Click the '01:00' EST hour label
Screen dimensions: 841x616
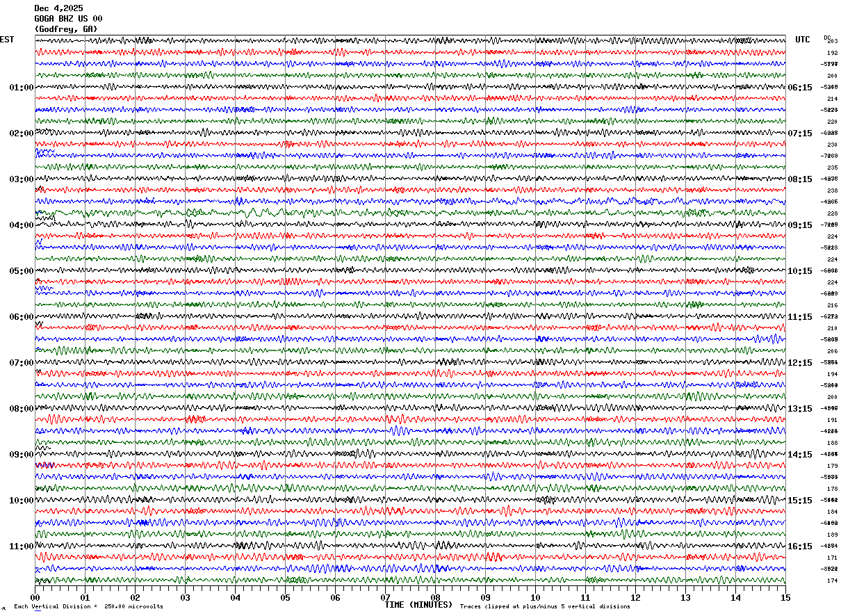(x=22, y=88)
